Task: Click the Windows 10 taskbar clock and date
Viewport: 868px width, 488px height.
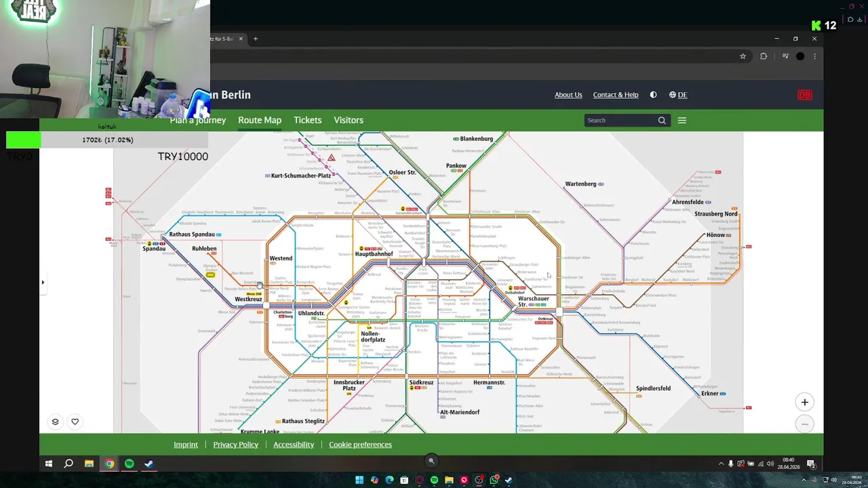Action: tap(789, 464)
